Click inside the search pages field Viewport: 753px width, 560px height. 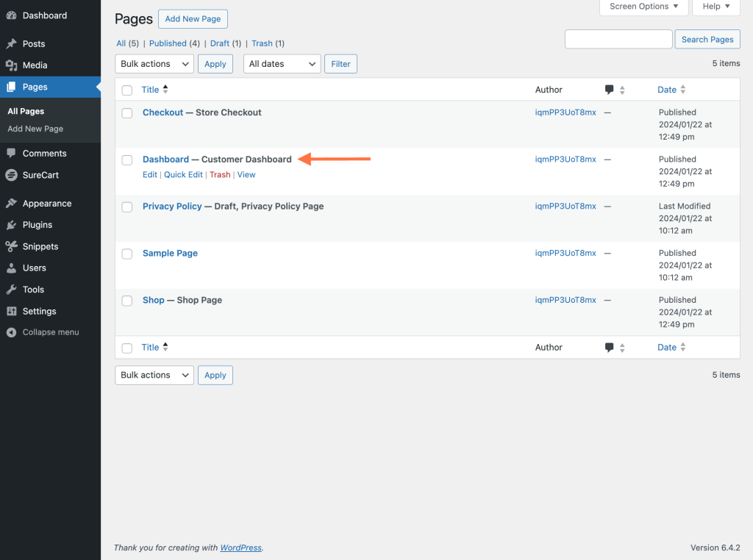[618, 39]
